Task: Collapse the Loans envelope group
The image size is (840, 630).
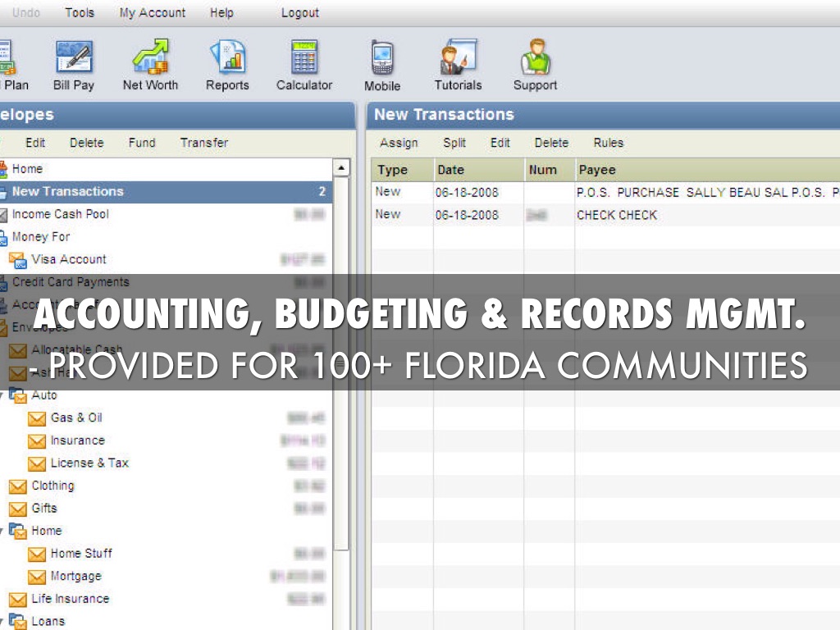Action: click(x=2, y=621)
